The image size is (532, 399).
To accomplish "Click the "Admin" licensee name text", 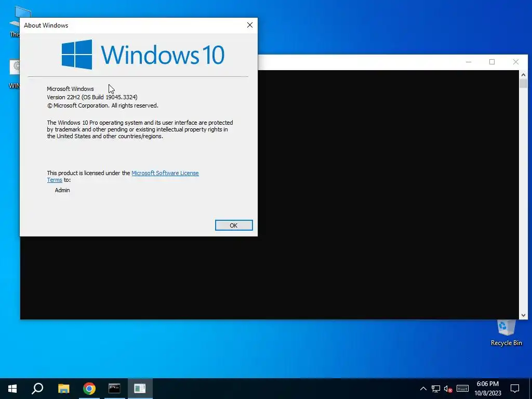I will pos(62,190).
